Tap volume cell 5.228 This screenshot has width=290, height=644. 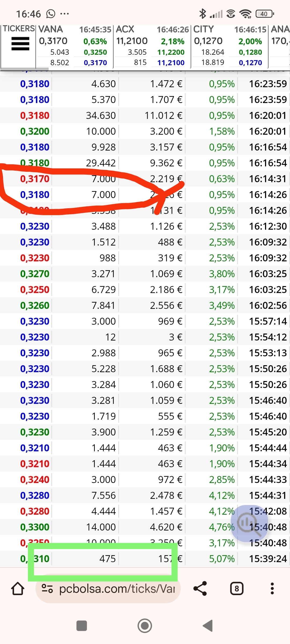(x=103, y=369)
